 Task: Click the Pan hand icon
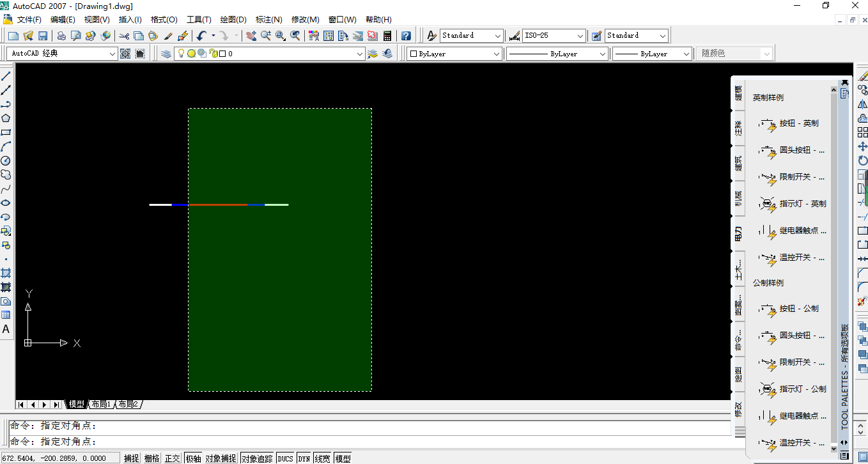click(x=251, y=36)
